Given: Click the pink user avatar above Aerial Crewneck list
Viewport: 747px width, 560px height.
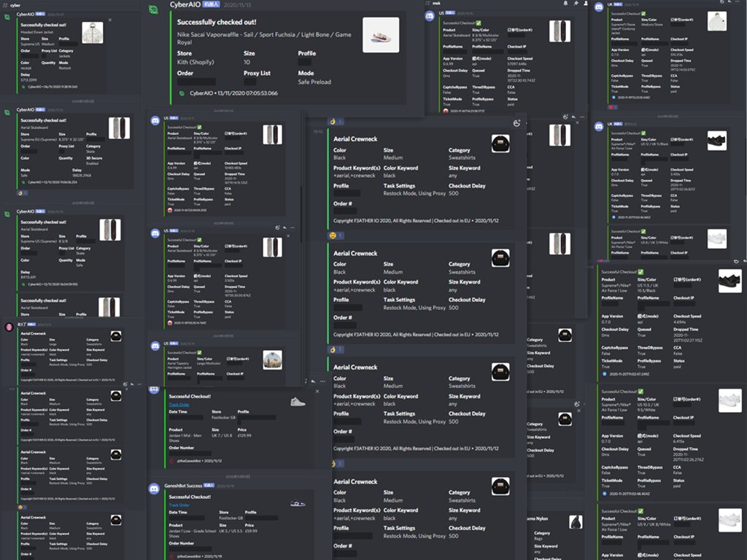Looking at the screenshot, I should coord(9,327).
